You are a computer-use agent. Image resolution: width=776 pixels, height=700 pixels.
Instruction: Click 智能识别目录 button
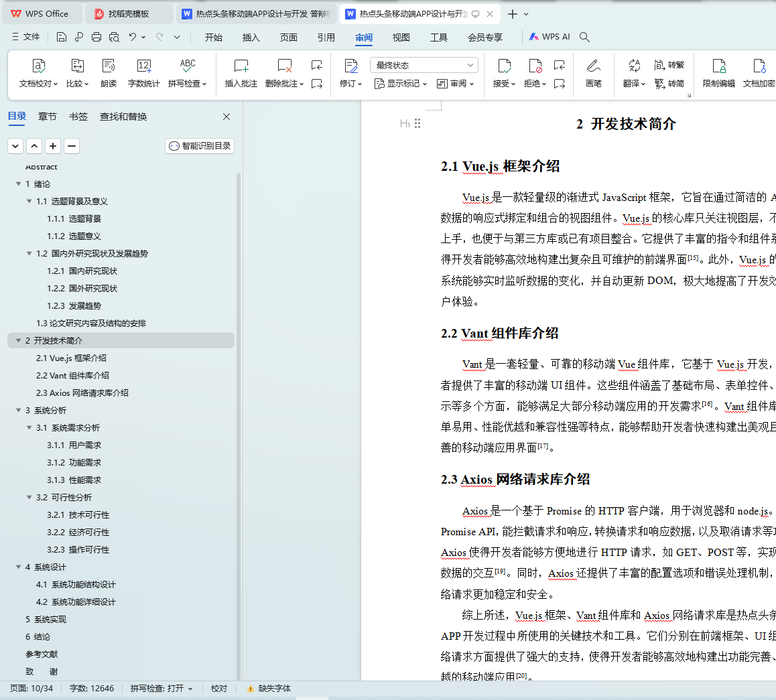(x=200, y=146)
